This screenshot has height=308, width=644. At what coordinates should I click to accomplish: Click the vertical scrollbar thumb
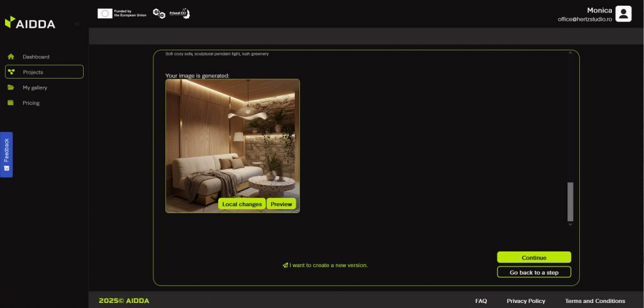(570, 201)
